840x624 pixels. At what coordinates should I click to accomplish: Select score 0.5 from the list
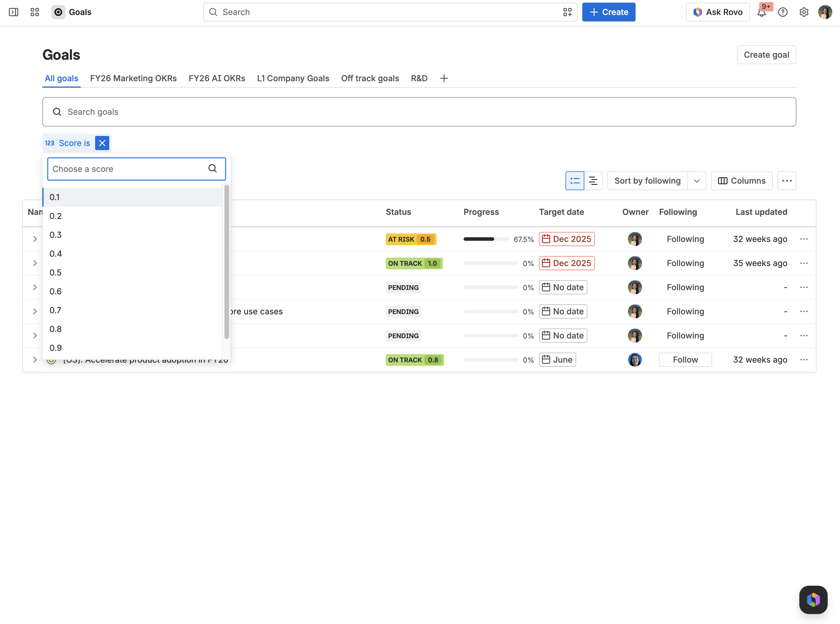tap(133, 272)
